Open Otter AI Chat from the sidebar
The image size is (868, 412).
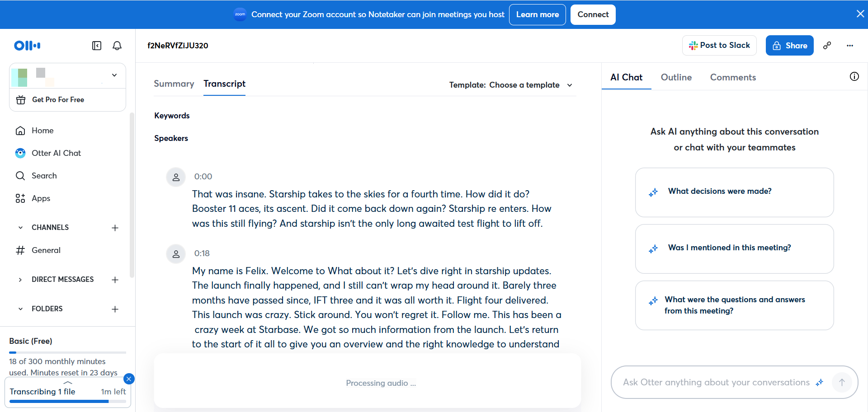(x=57, y=153)
